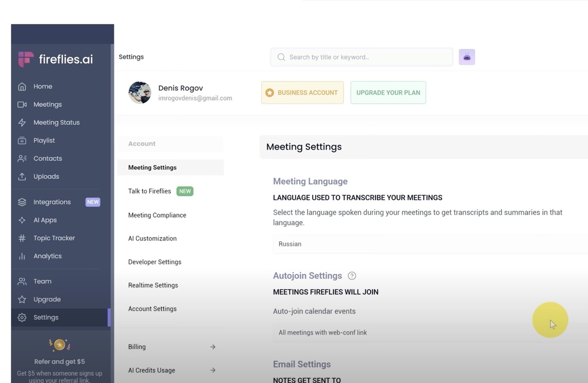
Task: Click the Autojoin Settings heading
Action: pyautogui.click(x=307, y=276)
